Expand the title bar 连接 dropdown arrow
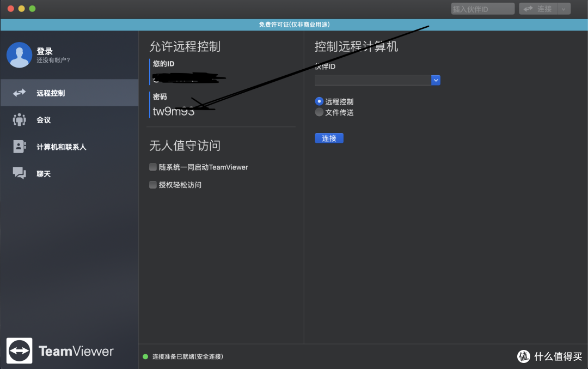Screen dimensions: 588x369 tap(563, 9)
